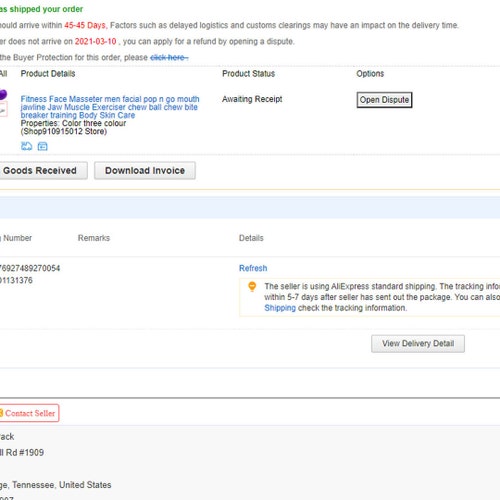500x500 pixels.
Task: Click the Remarks column header
Action: coord(94,238)
